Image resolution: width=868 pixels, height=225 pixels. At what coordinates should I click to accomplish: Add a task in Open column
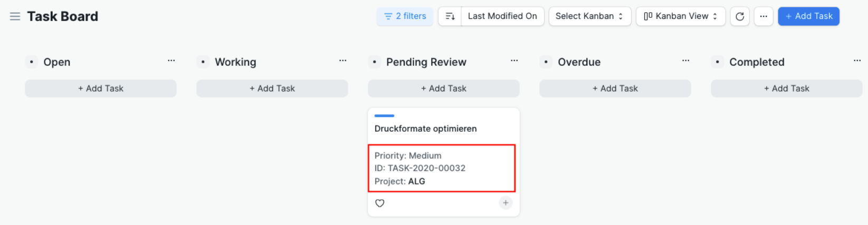coord(101,89)
